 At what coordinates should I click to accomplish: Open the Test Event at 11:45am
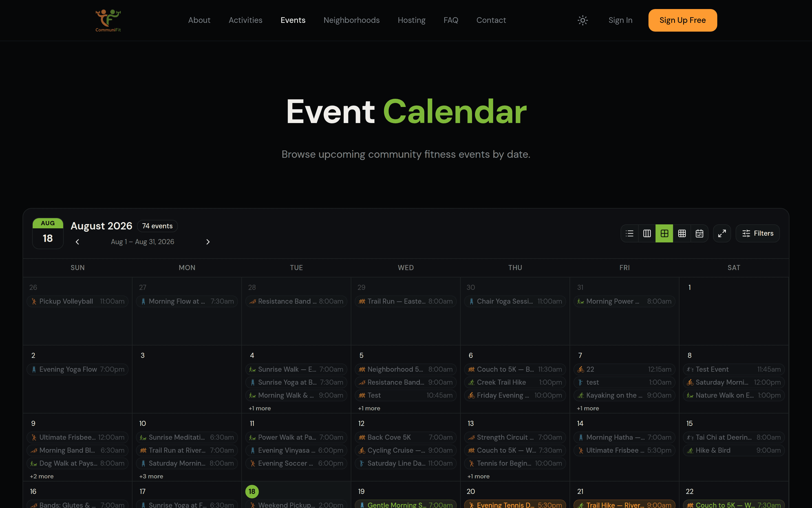pos(734,369)
